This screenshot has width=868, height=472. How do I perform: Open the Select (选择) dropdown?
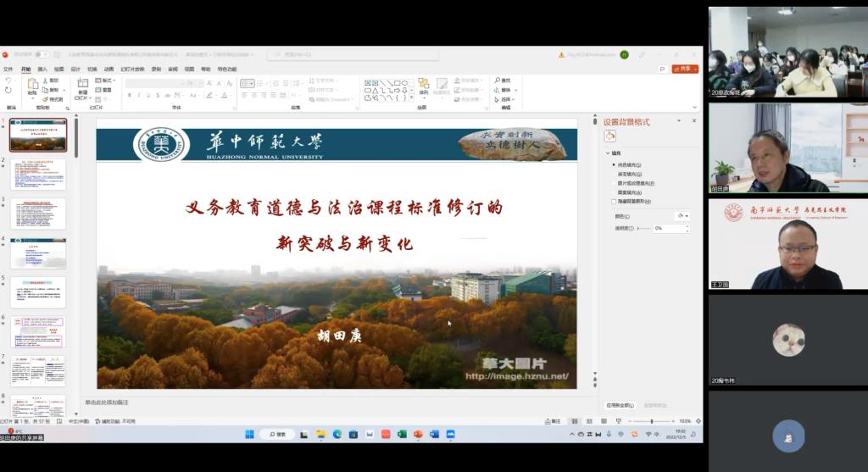point(505,100)
